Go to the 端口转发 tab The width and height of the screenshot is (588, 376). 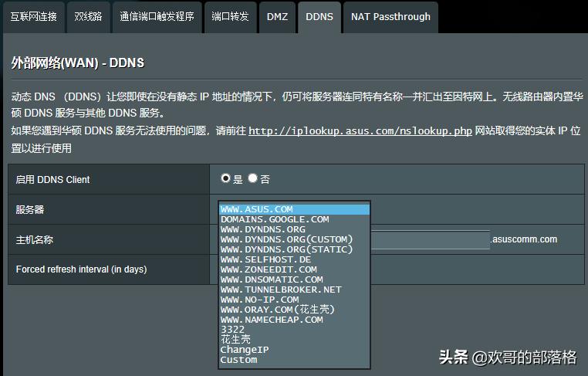click(230, 17)
